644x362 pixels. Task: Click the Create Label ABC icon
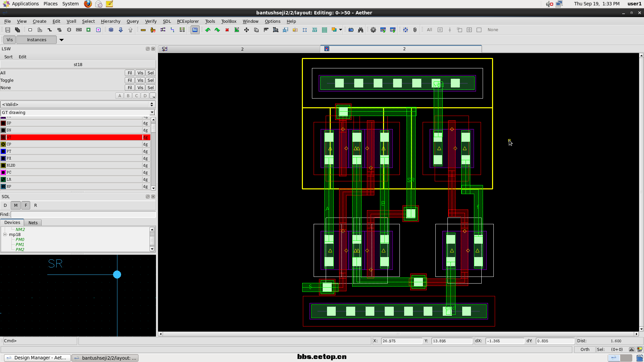click(x=79, y=30)
